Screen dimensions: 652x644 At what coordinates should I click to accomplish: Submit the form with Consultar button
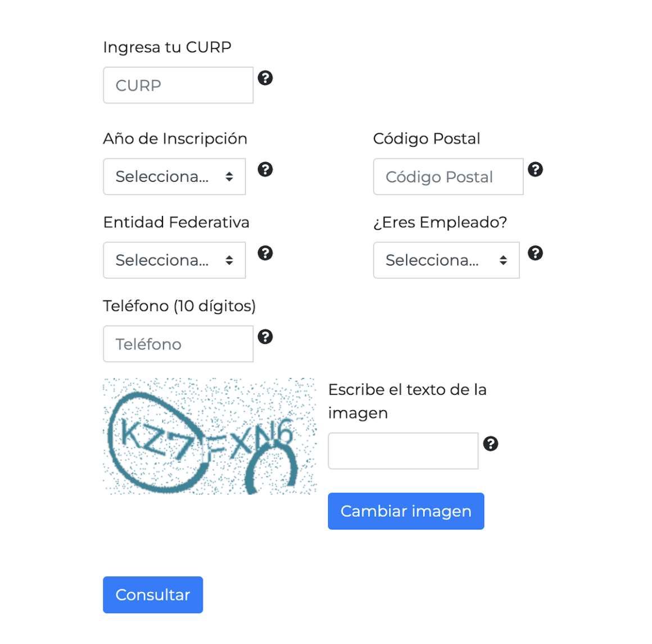[153, 595]
